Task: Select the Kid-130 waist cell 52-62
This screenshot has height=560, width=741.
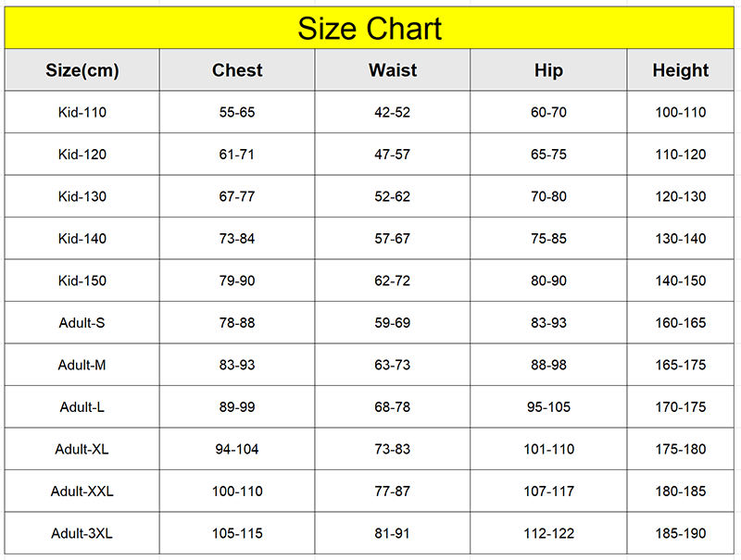Action: pyautogui.click(x=392, y=196)
